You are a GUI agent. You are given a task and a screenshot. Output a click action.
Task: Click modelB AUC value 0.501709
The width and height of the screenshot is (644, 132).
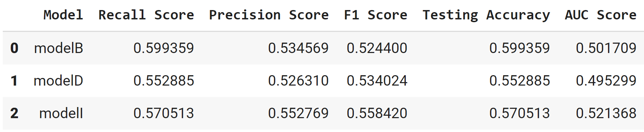606,48
